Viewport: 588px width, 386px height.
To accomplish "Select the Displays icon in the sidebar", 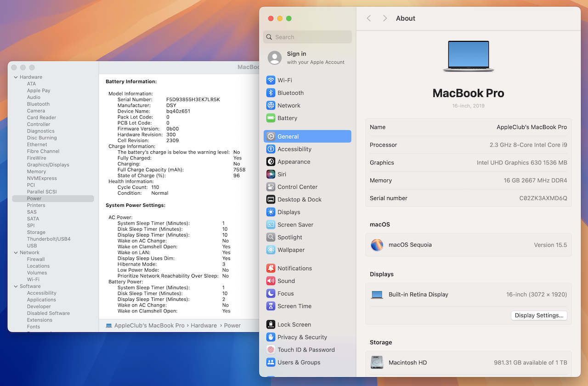I will [x=271, y=212].
